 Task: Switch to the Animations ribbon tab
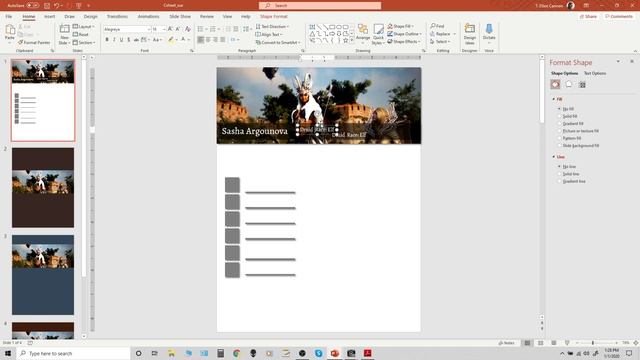148,16
